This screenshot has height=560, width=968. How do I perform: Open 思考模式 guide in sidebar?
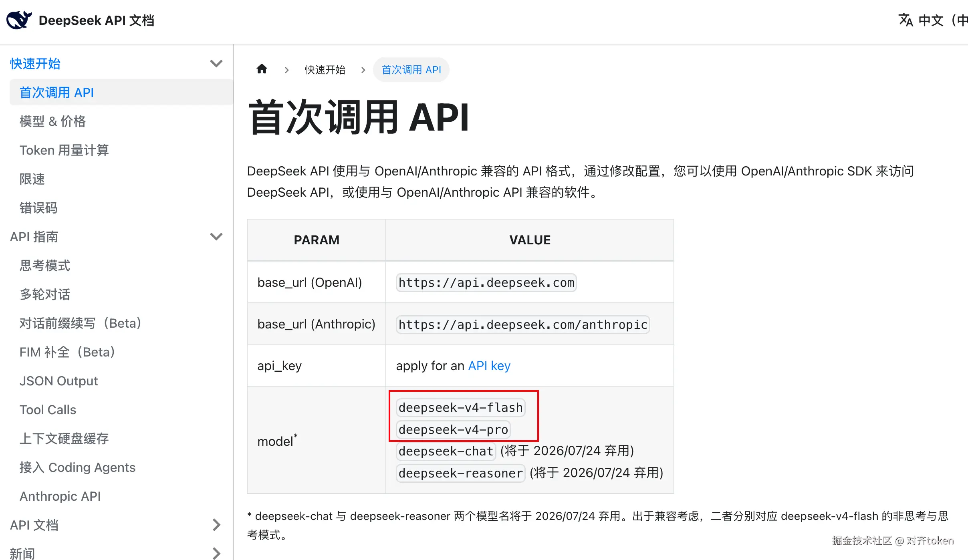tap(45, 266)
